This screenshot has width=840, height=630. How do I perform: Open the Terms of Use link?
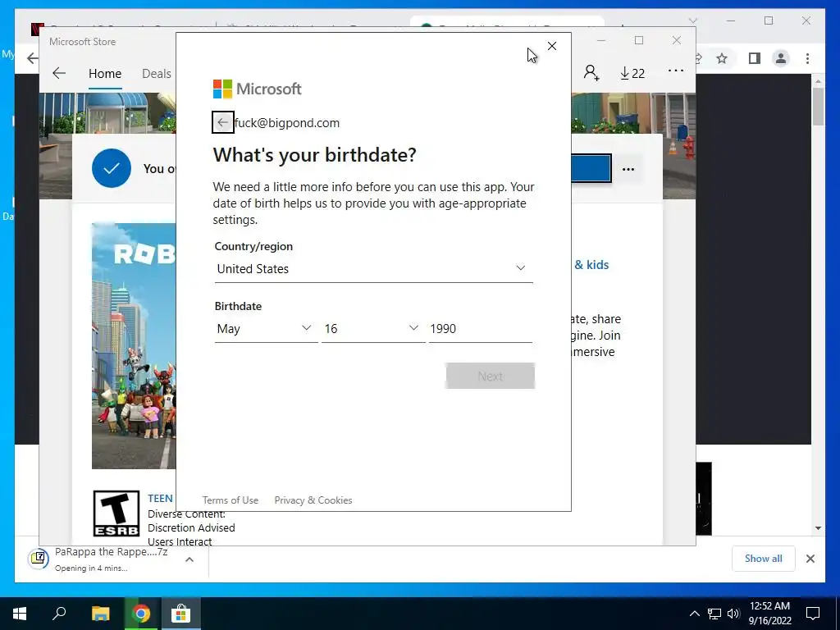pyautogui.click(x=231, y=500)
